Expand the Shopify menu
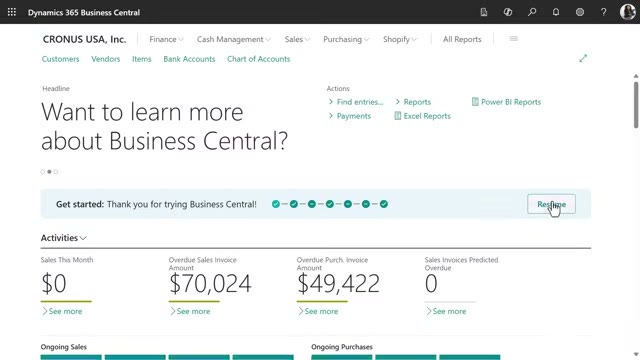 [x=400, y=39]
